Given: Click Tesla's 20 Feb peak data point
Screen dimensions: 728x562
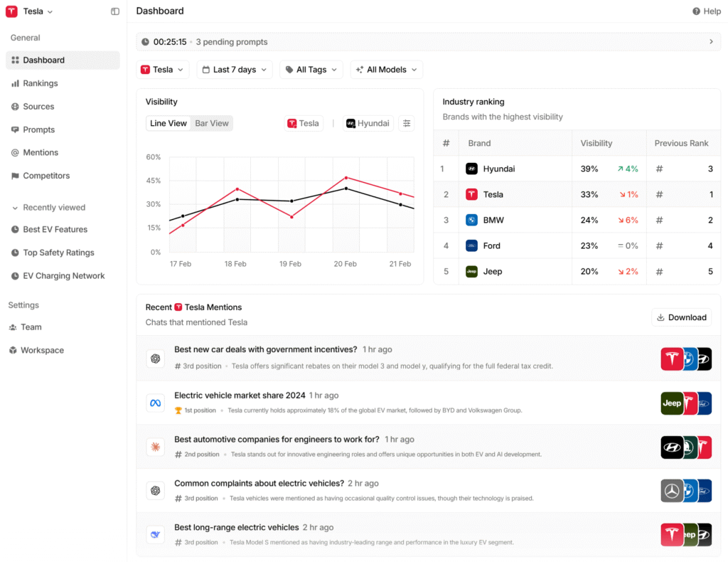Looking at the screenshot, I should [346, 178].
